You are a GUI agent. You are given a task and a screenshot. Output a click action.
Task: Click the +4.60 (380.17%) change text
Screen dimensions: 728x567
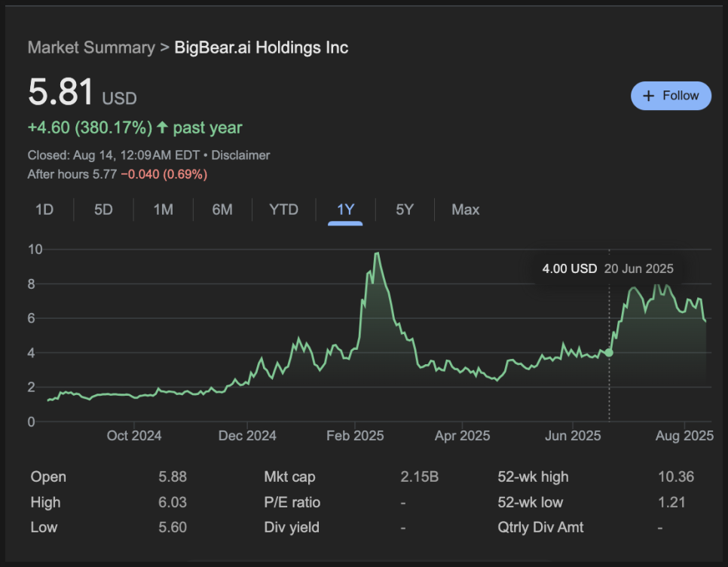click(90, 127)
